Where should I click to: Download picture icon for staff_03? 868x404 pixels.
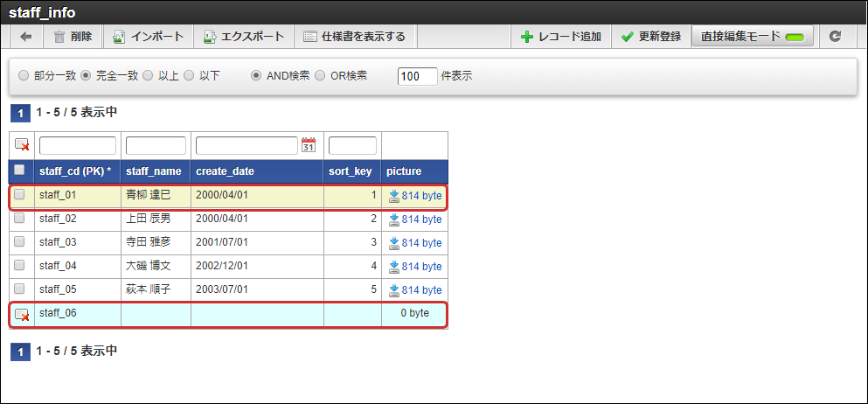click(394, 243)
